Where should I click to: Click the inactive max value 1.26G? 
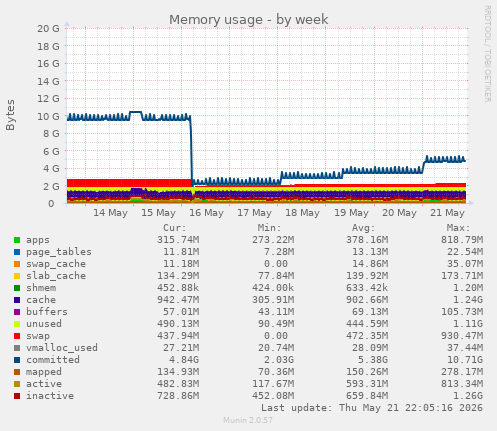[468, 396]
